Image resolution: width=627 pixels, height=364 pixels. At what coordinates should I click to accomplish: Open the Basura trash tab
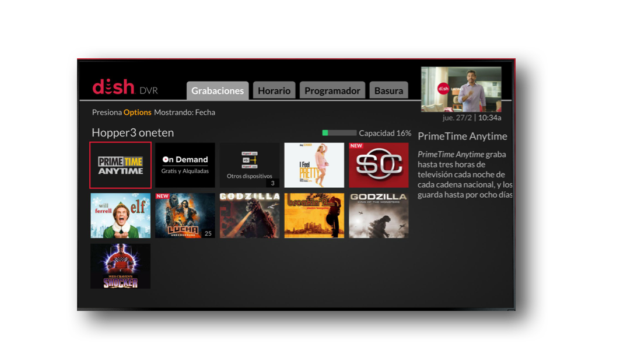coord(388,91)
